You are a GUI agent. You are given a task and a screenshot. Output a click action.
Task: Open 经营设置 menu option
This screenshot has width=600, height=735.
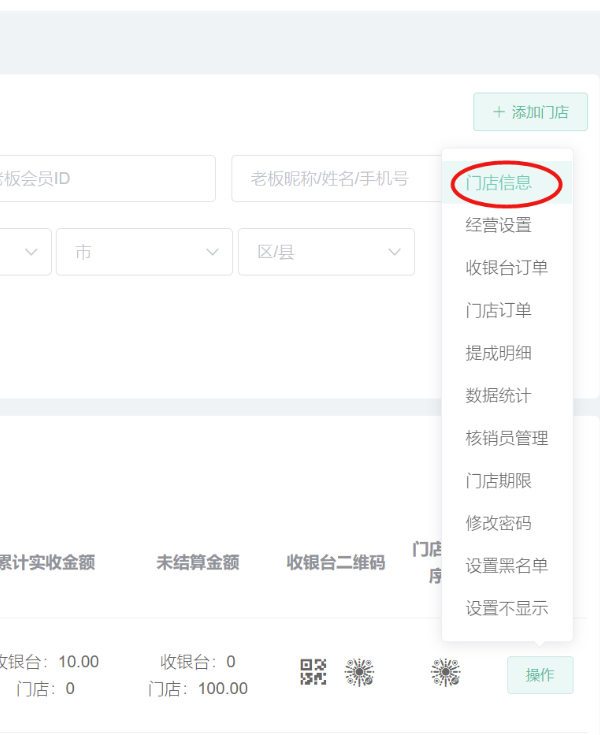(499, 225)
